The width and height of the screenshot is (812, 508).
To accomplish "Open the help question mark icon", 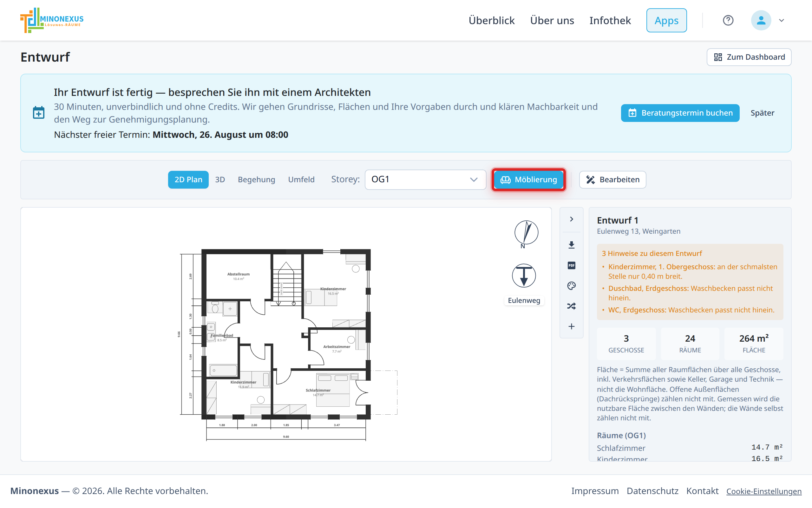I will coord(728,21).
